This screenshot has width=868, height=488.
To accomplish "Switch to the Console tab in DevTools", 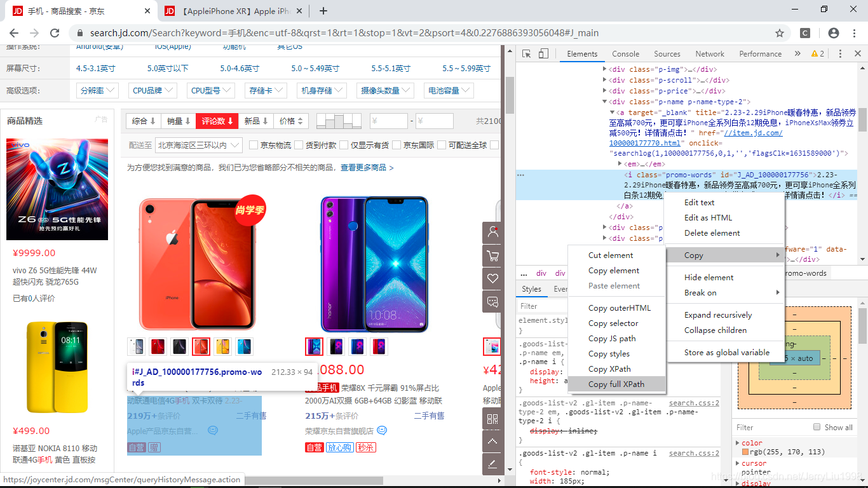I will coord(626,54).
